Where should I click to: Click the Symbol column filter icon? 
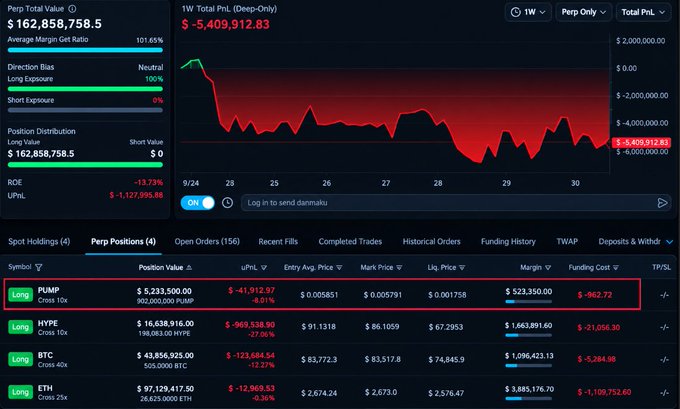(x=39, y=267)
